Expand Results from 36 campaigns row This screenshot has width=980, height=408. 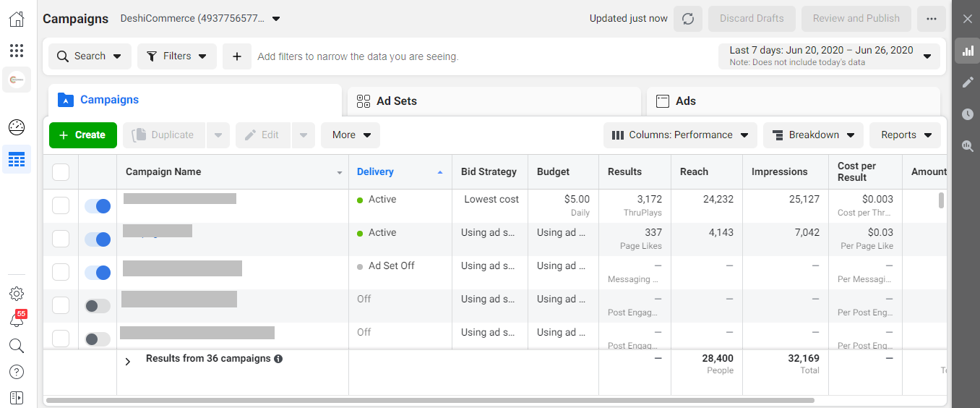[128, 361]
